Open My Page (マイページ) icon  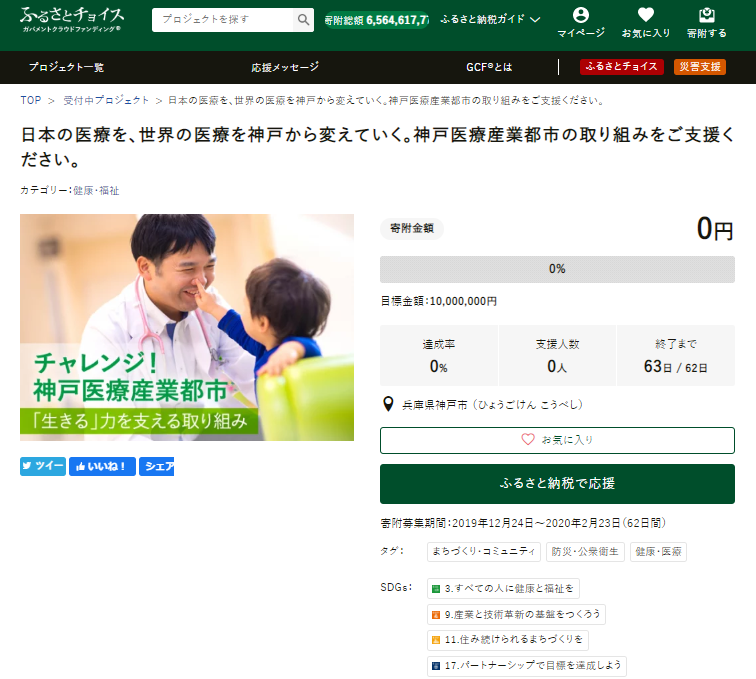[x=580, y=23]
